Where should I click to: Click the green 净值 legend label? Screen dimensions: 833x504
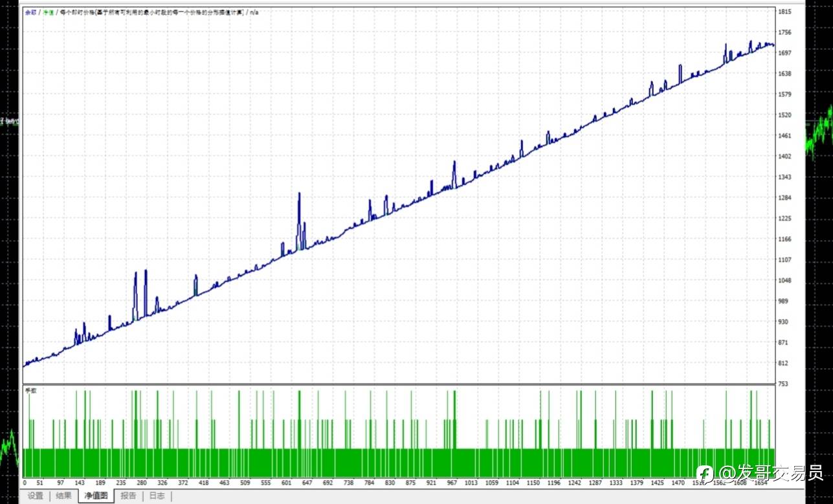pos(48,12)
